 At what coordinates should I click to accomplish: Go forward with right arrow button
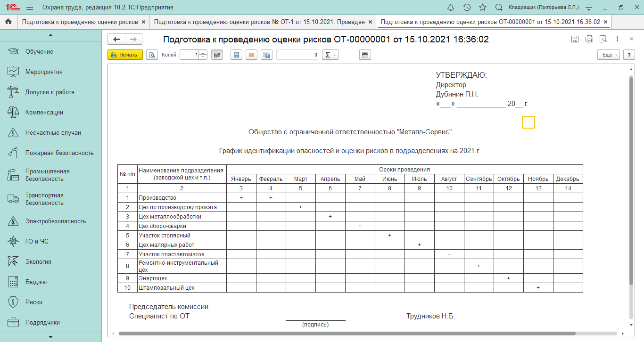point(133,40)
